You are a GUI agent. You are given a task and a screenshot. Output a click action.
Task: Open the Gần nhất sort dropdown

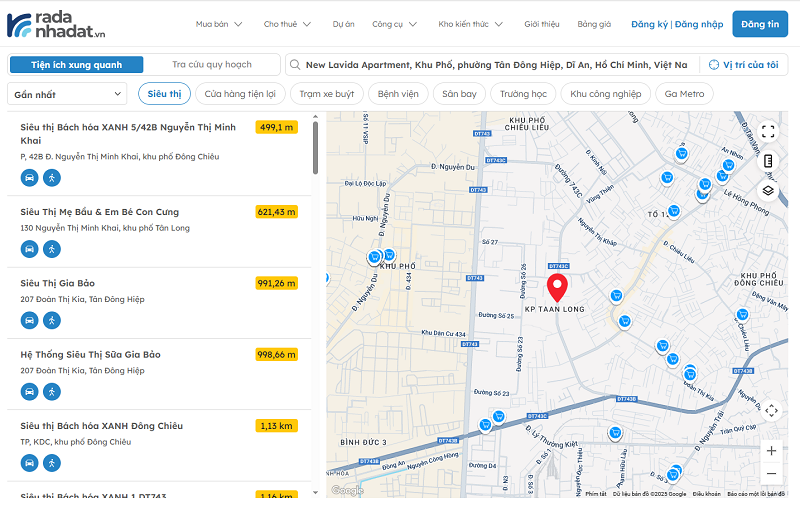pos(66,94)
